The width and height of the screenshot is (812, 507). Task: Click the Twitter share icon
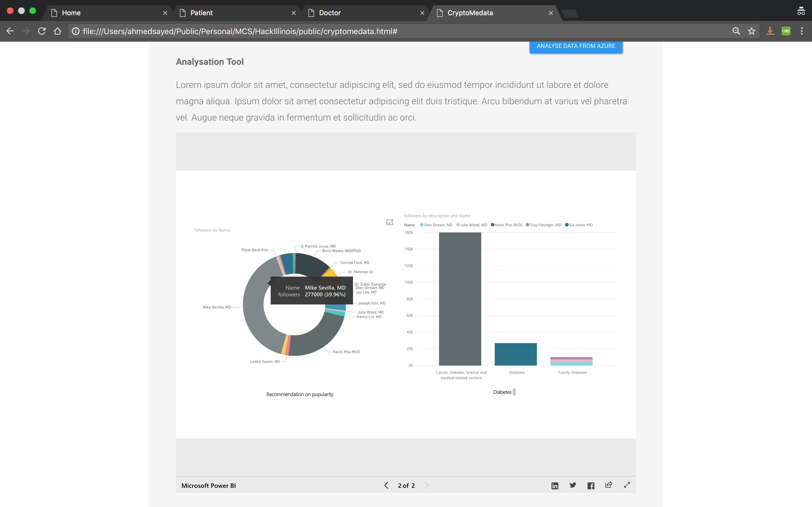(573, 485)
